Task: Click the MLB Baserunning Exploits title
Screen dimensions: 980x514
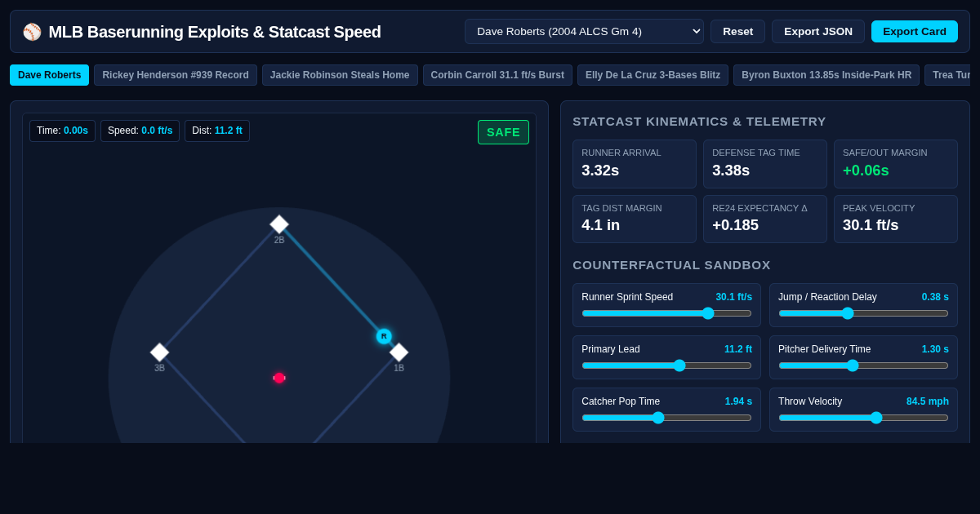Action: click(x=215, y=32)
